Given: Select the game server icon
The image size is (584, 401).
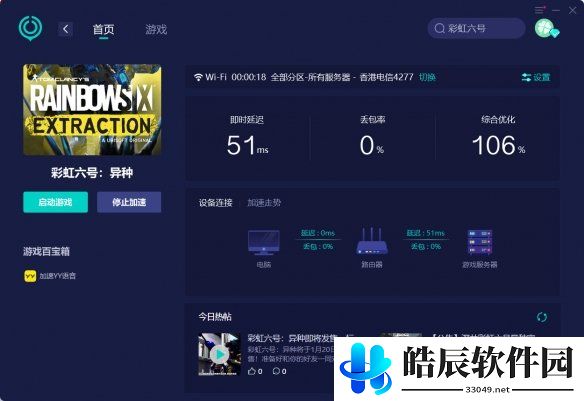Looking at the screenshot, I should (480, 242).
